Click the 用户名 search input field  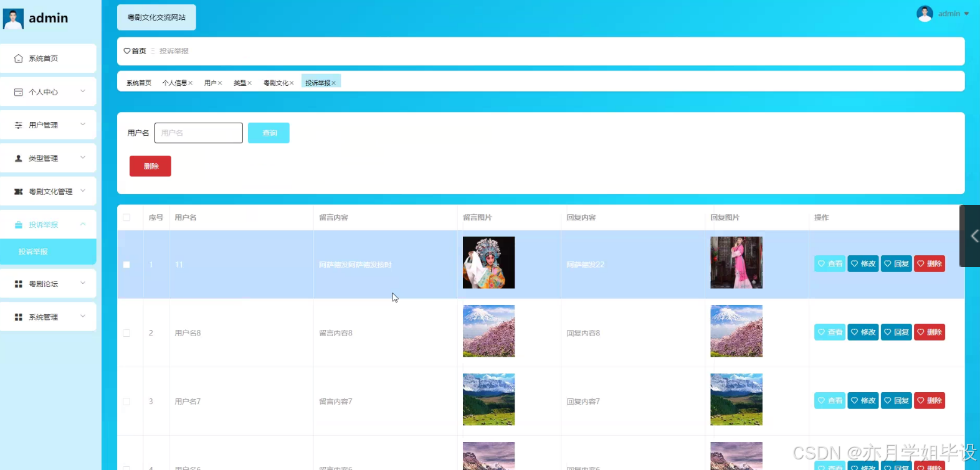click(x=199, y=133)
